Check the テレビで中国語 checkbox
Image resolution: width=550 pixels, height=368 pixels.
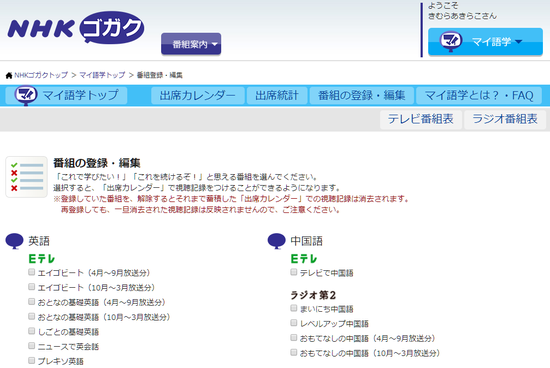click(294, 272)
